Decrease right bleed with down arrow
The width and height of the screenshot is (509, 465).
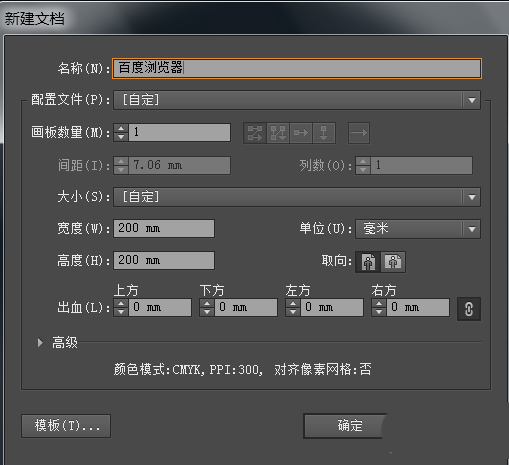click(379, 312)
